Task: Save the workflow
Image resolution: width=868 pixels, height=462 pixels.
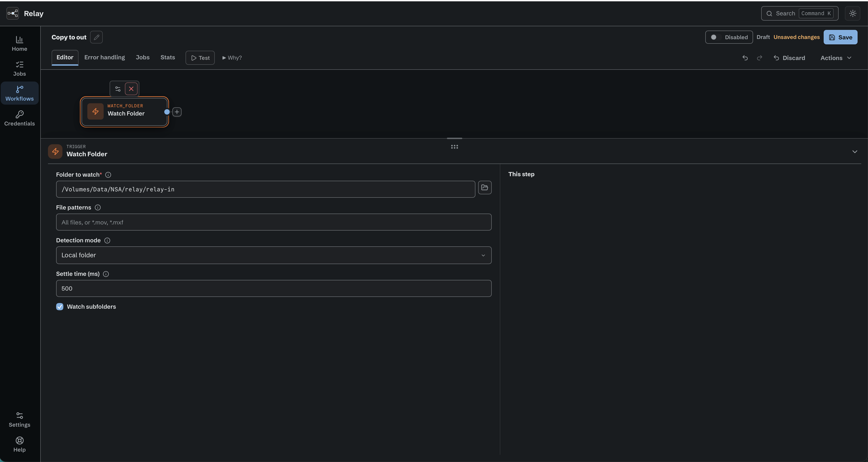Action: tap(840, 37)
